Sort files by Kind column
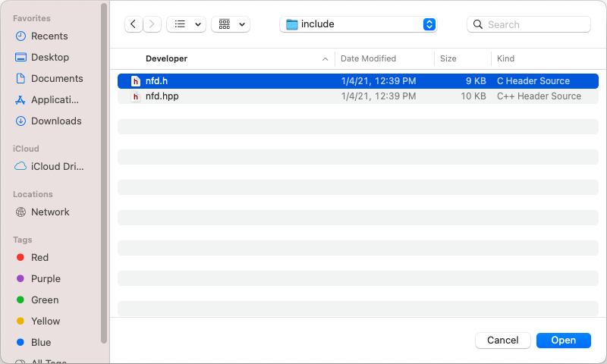The image size is (607, 364). click(x=505, y=58)
